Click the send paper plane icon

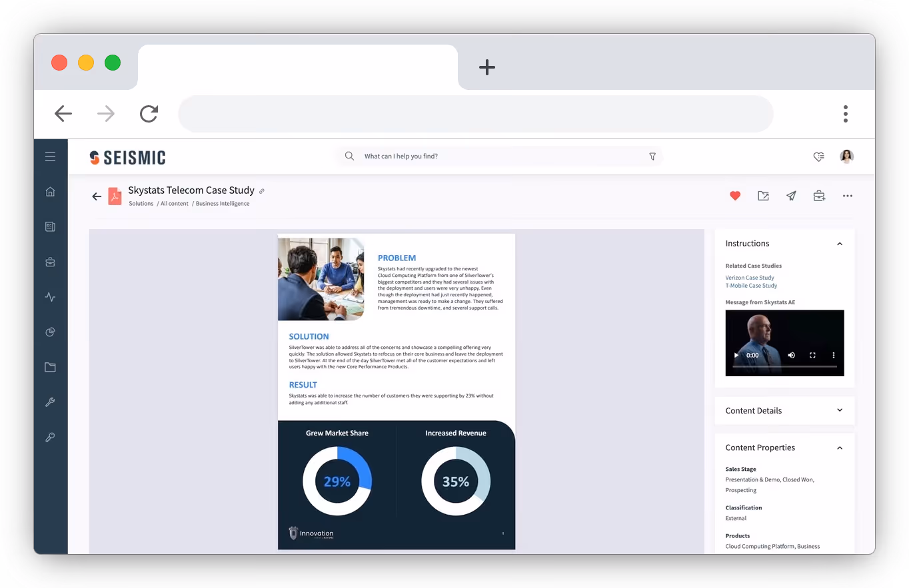tap(791, 196)
